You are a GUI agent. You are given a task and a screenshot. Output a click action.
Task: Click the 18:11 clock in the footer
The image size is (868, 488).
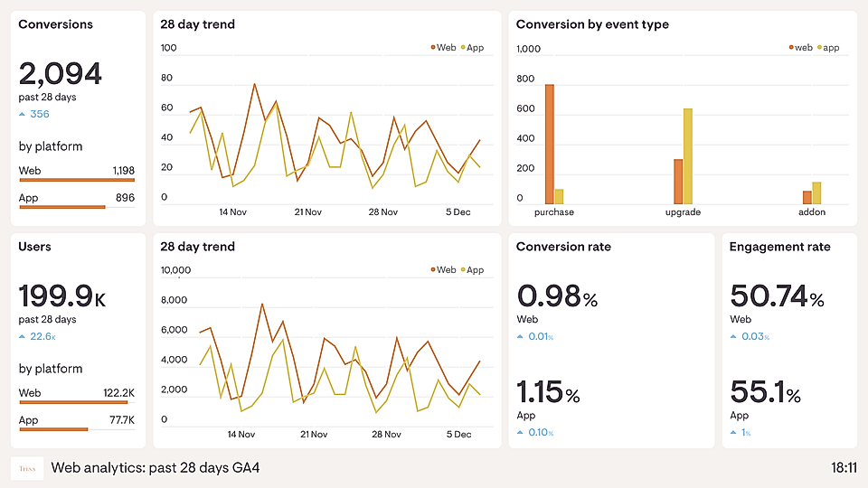[843, 468]
